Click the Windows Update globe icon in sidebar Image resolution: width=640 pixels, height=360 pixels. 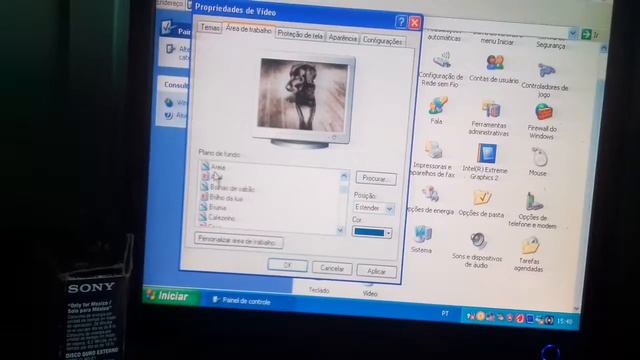(169, 102)
